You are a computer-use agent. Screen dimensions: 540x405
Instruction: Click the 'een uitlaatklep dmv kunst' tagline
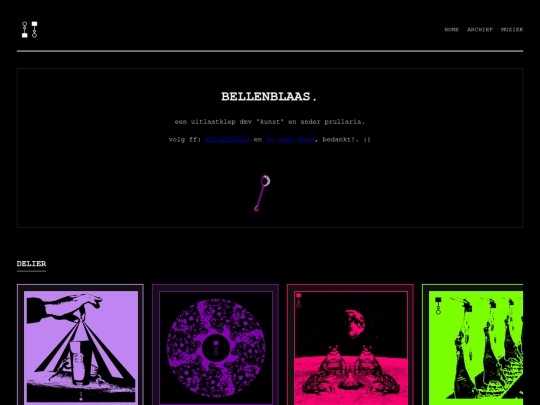(270, 122)
